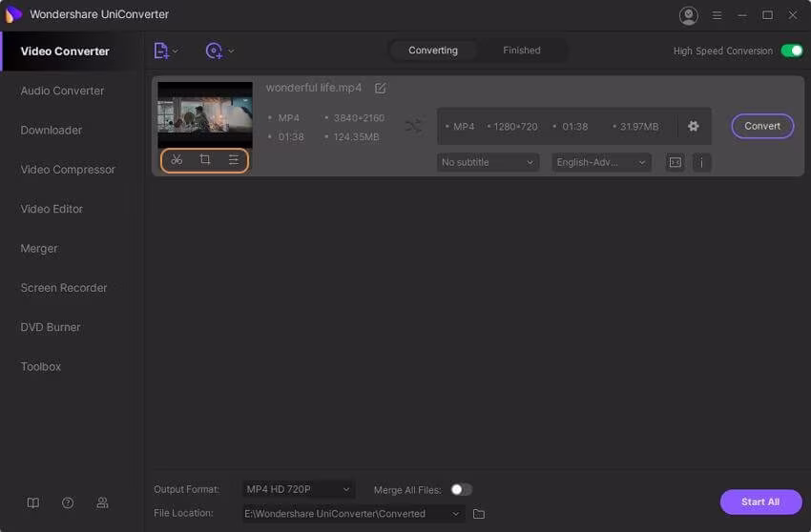The height and width of the screenshot is (532, 811).
Task: Click the preview screen icon beside audio dropdown
Action: click(675, 162)
